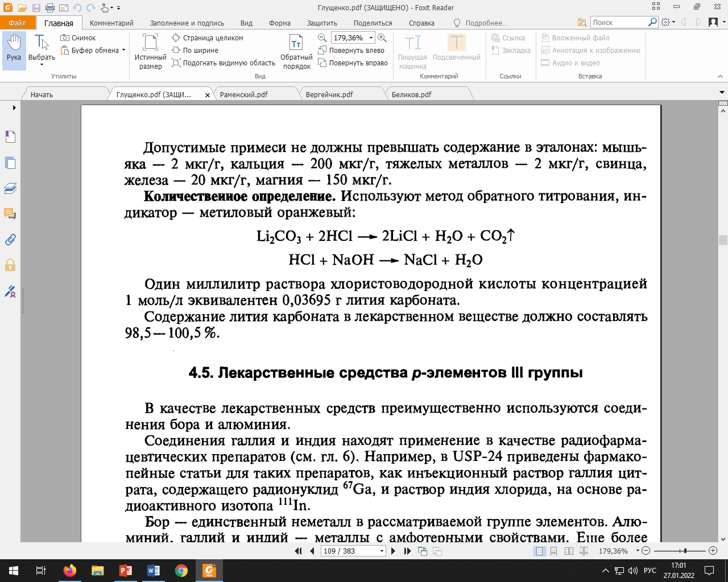
Task: Toggle Обратный порядок reflow view
Action: (296, 51)
